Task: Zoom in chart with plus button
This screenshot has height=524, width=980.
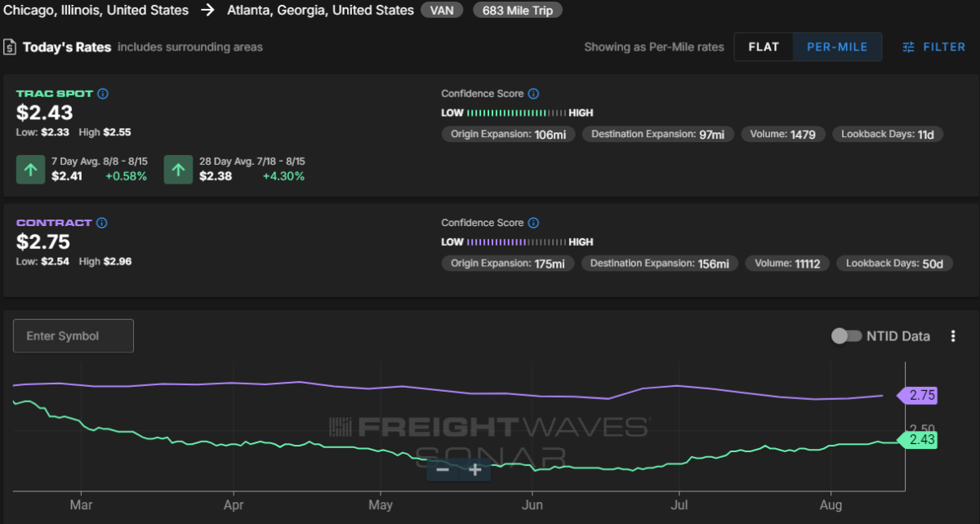Action: 474,470
